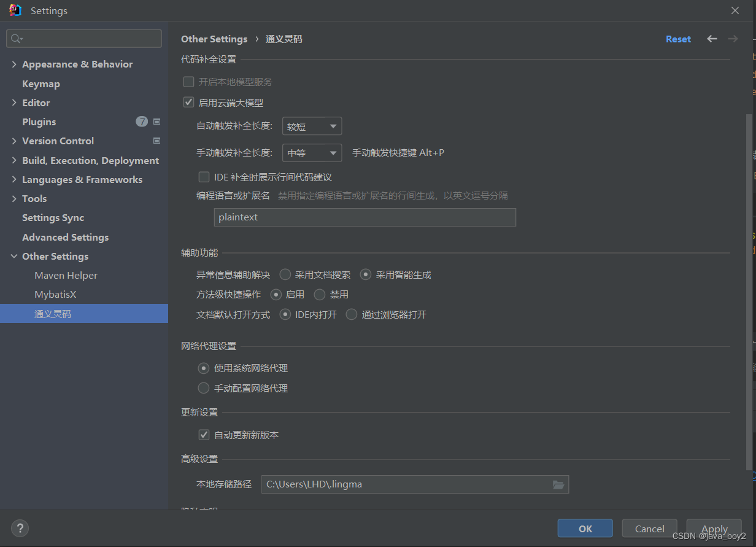
Task: Click the project-level icon beside Plugins
Action: pos(156,122)
